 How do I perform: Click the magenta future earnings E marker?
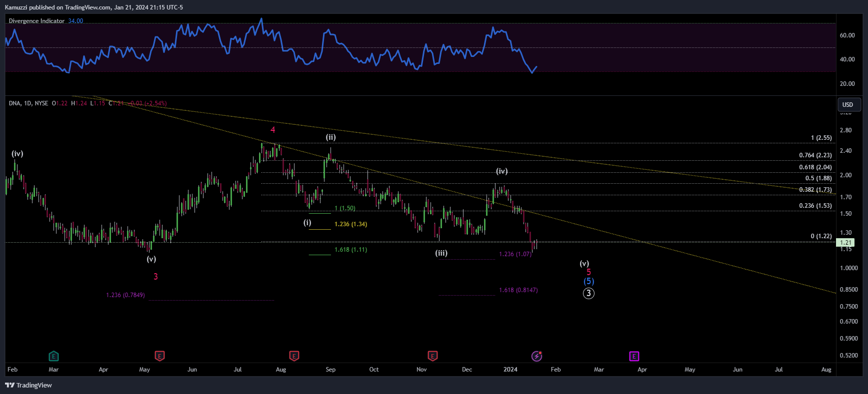634,356
